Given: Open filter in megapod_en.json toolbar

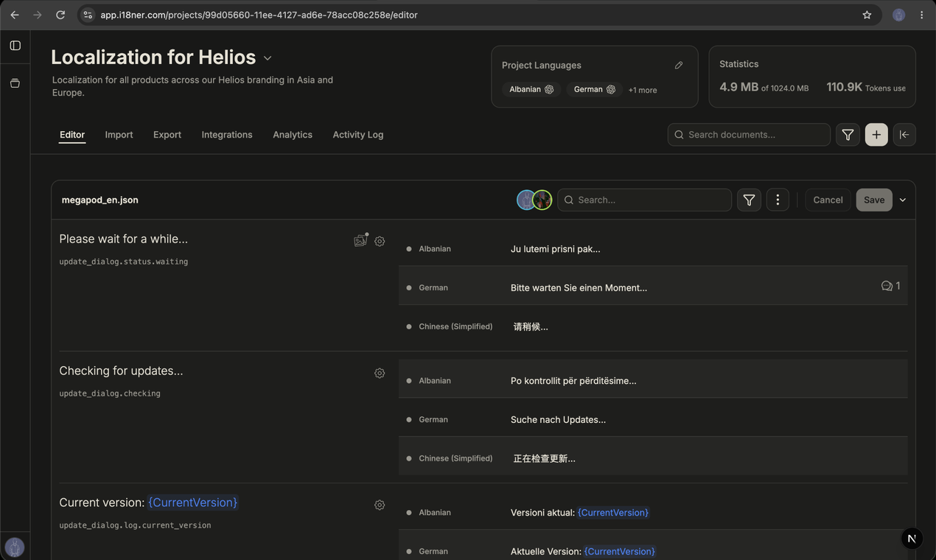Looking at the screenshot, I should click(749, 200).
